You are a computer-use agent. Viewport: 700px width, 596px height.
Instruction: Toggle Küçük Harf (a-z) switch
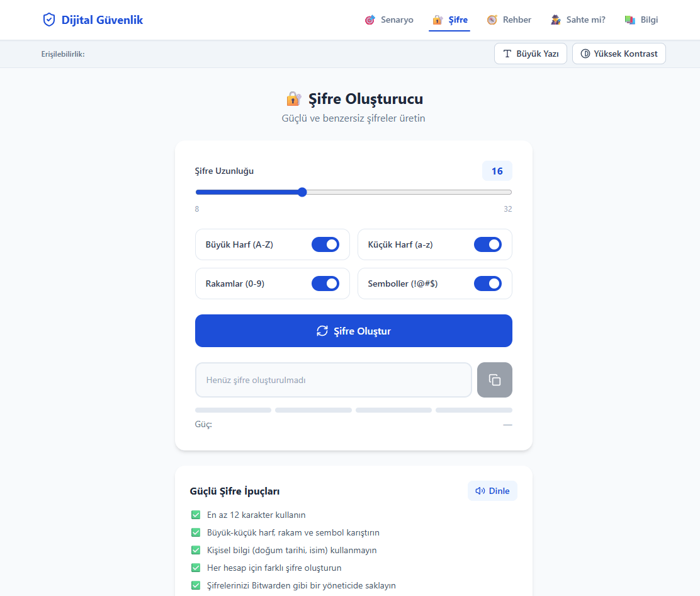(487, 244)
